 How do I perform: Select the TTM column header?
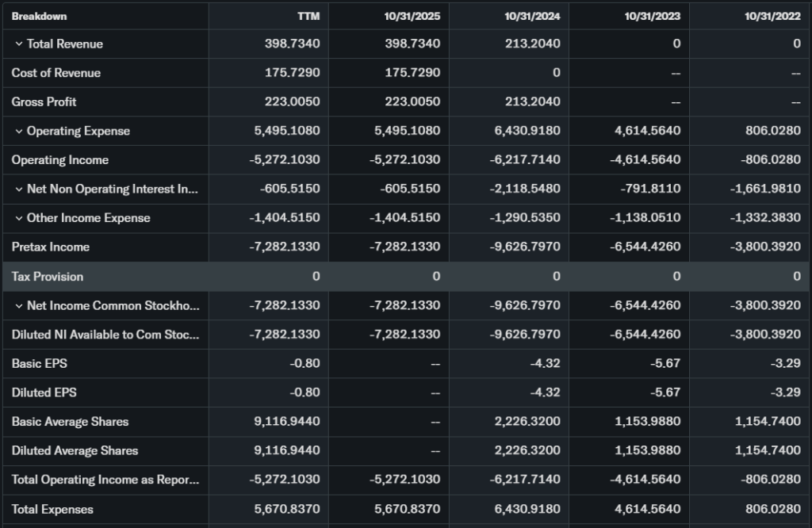click(308, 17)
